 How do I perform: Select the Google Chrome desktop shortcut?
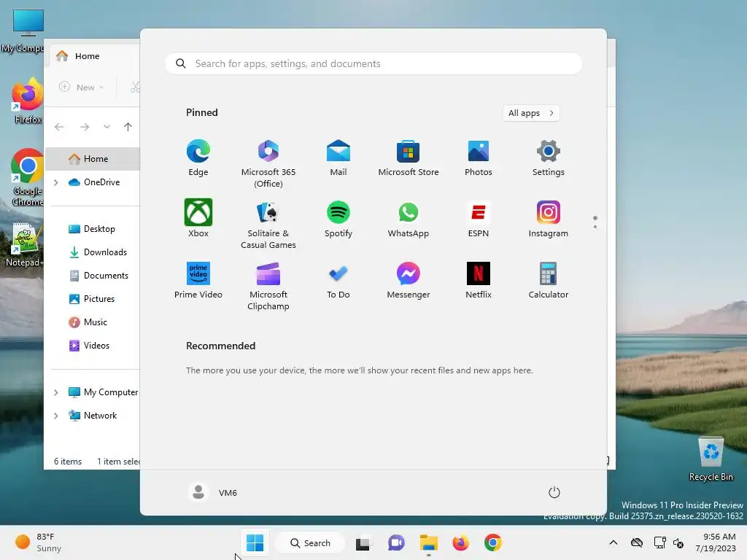[28, 177]
